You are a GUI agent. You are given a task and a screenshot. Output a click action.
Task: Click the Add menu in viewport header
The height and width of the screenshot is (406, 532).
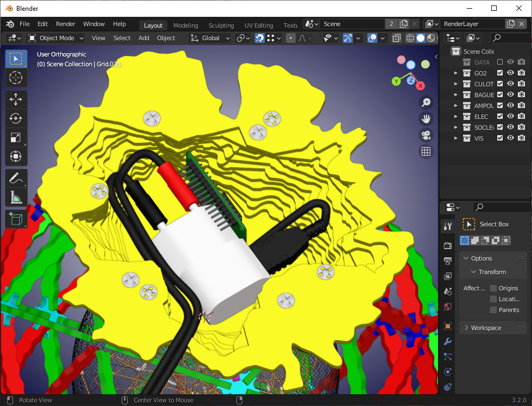(143, 38)
